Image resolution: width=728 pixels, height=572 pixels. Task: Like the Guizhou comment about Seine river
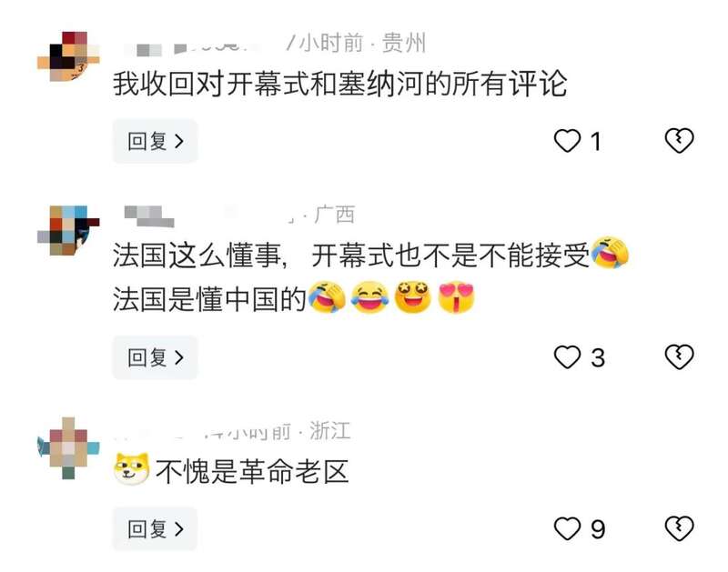pos(567,141)
